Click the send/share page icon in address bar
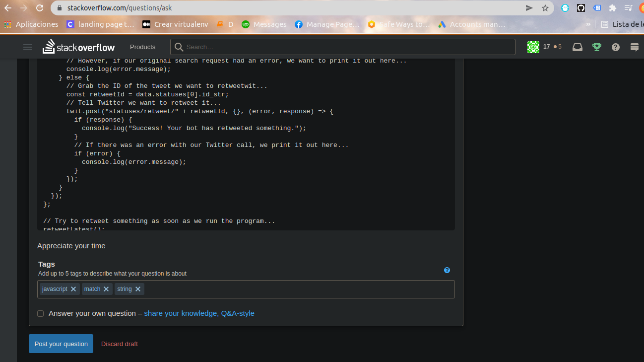Viewport: 644px width, 362px height. click(x=529, y=8)
